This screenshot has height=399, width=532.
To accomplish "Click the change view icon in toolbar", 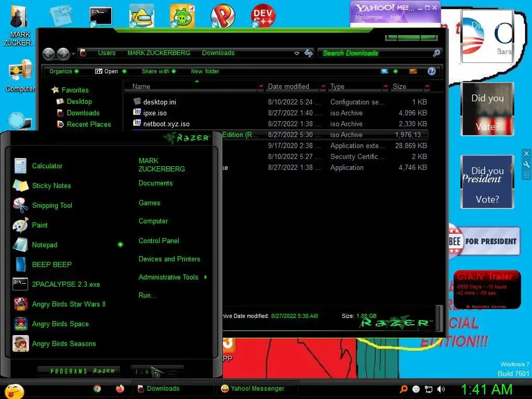I will (x=384, y=71).
